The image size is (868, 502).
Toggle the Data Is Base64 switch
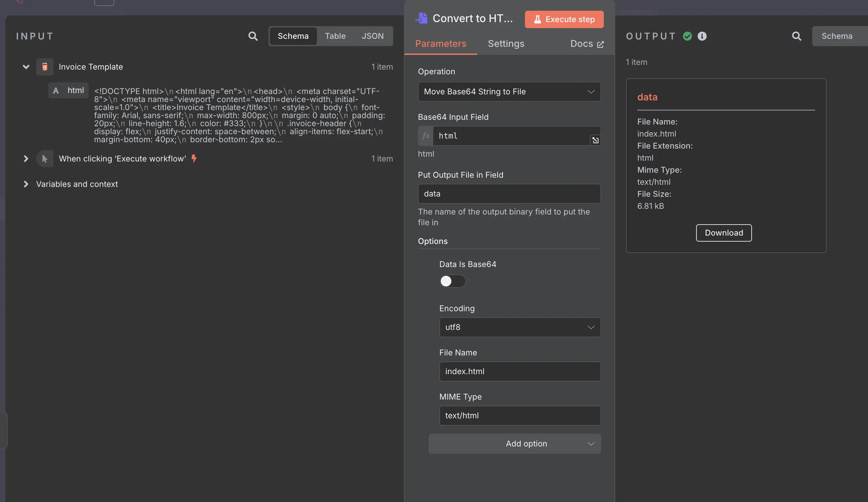pos(452,281)
